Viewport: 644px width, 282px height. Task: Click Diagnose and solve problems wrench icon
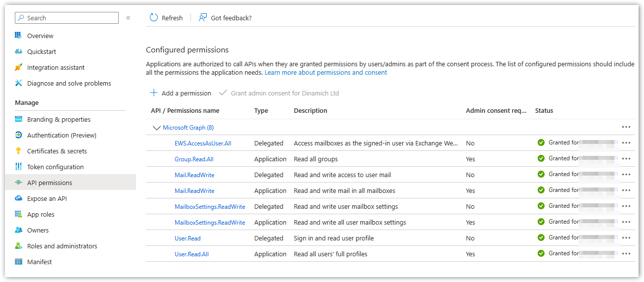coord(19,83)
